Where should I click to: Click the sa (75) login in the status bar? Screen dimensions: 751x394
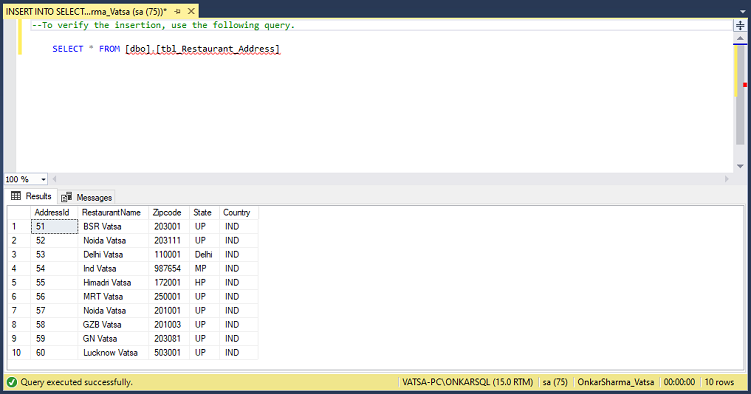point(555,382)
